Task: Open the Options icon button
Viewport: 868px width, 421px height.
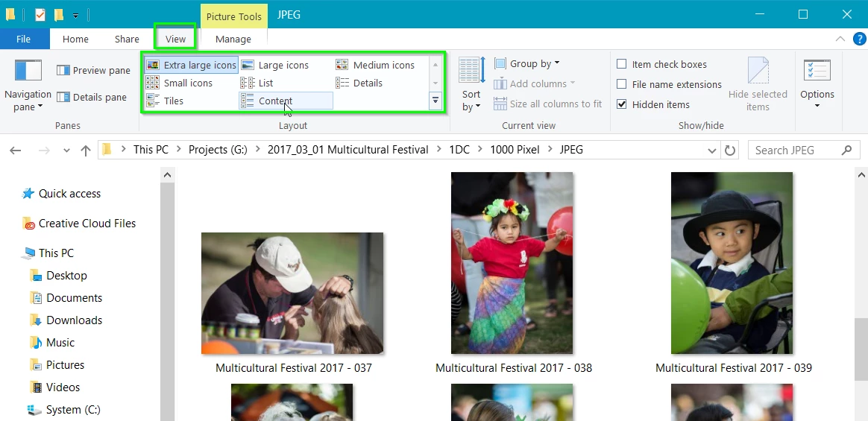Action: pos(817,70)
